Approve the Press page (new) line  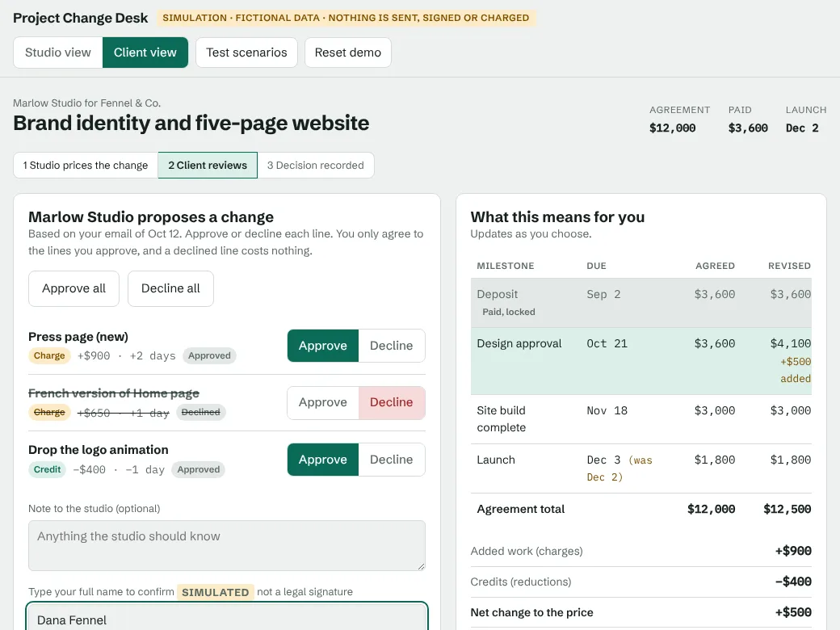(323, 346)
